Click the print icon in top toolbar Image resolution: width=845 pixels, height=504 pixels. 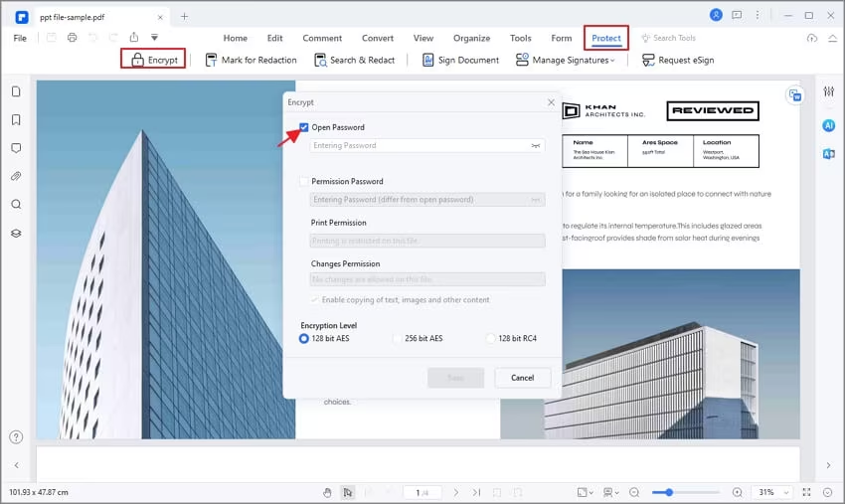click(72, 38)
